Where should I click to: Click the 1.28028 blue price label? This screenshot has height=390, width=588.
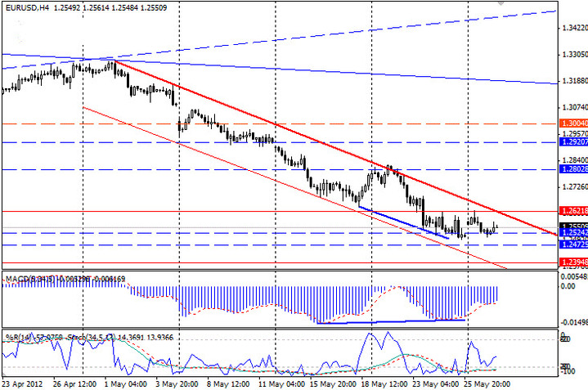(x=572, y=169)
